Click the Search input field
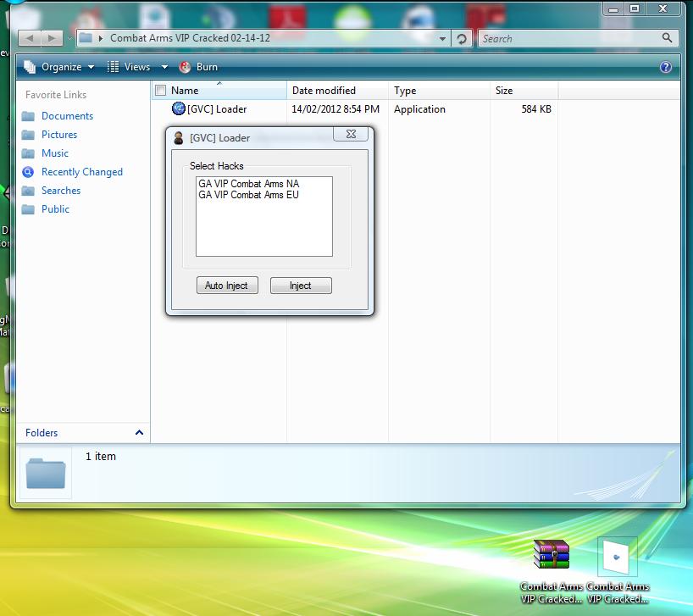This screenshot has width=693, height=616. coord(570,38)
